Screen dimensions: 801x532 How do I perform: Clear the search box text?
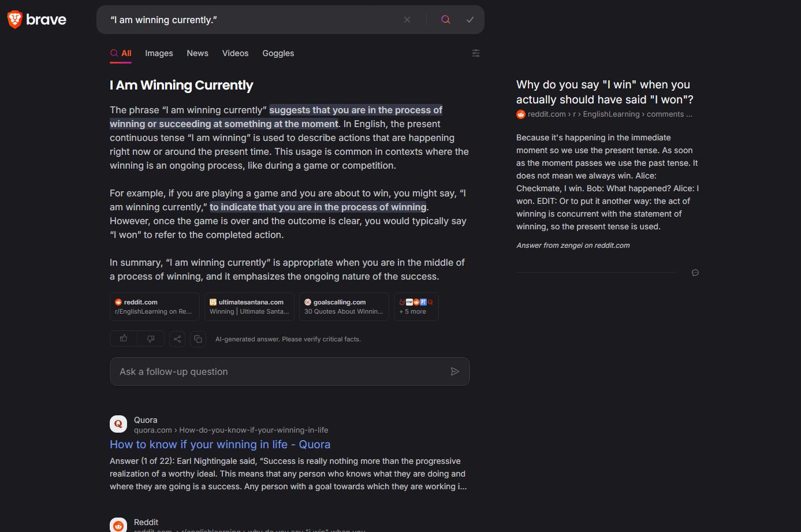[x=407, y=20]
